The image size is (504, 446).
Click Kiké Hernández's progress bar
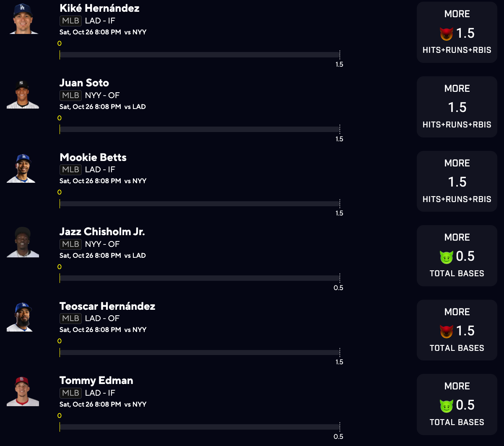pyautogui.click(x=199, y=54)
